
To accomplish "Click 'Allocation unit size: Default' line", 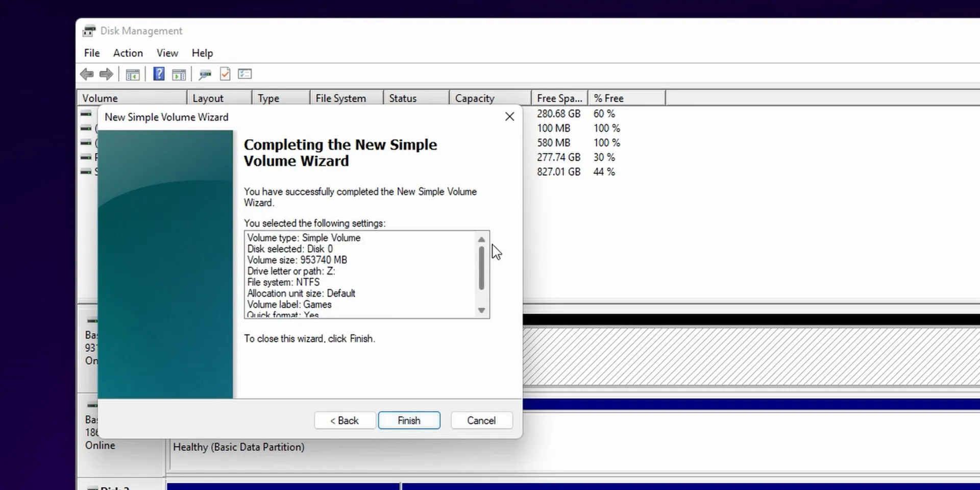I will coord(301,293).
